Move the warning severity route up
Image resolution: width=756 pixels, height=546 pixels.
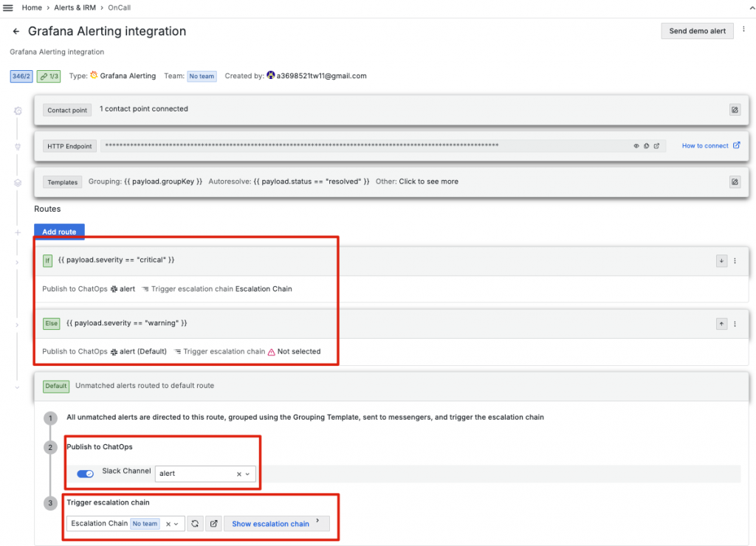click(721, 324)
